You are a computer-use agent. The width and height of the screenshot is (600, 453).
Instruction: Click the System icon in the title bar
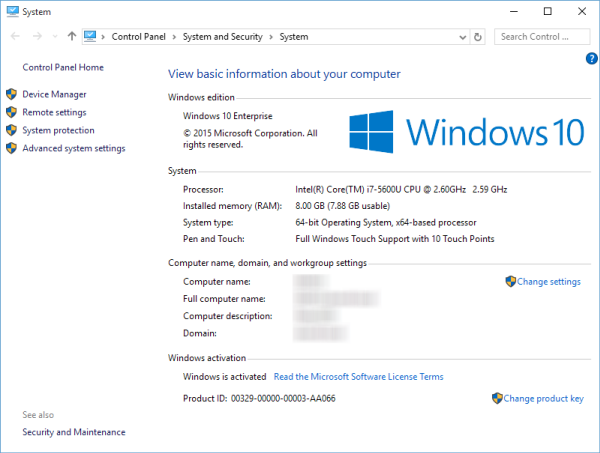click(10, 11)
